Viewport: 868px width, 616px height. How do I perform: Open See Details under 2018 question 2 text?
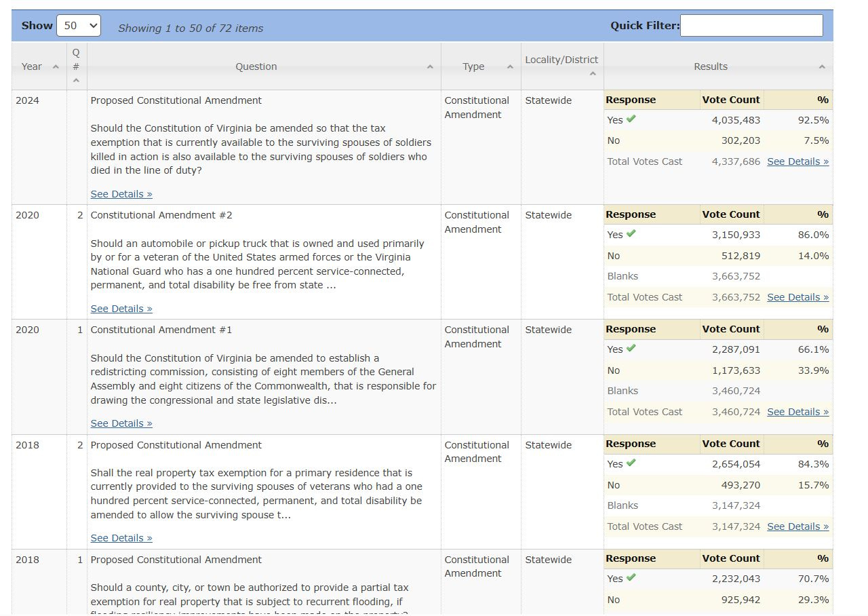click(x=121, y=538)
